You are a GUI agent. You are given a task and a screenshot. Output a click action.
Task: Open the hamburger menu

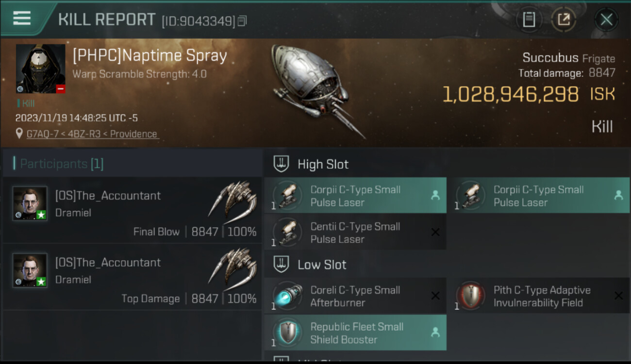tap(22, 18)
